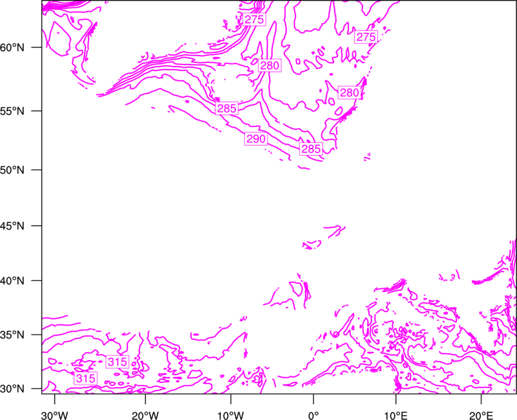Viewport: 517px width, 420px height.
Task: Click the 55°N latitude label
Action: [x=12, y=111]
